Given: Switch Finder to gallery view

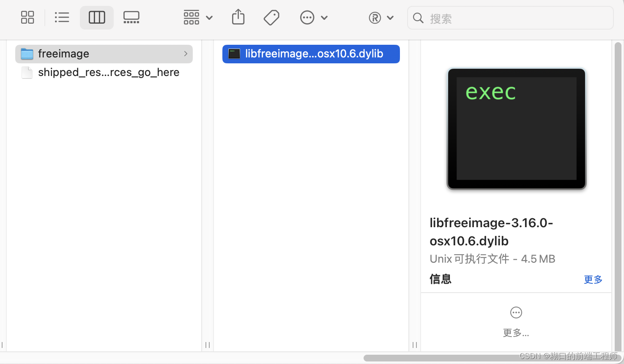Looking at the screenshot, I should pyautogui.click(x=131, y=18).
